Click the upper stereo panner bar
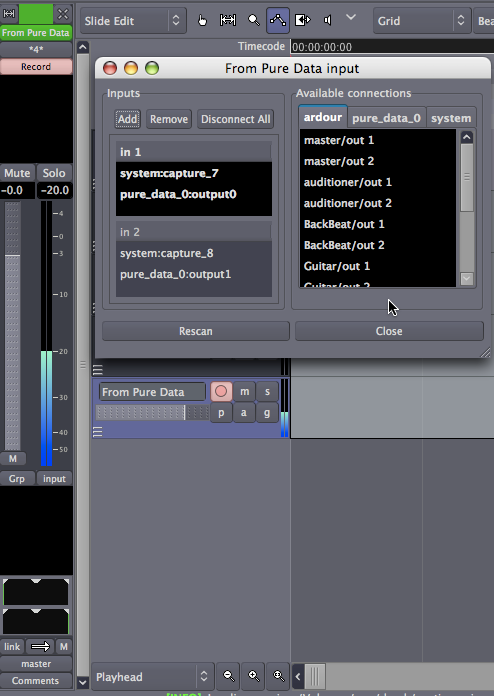Viewport: 494px width, 696px height. click(x=36, y=592)
